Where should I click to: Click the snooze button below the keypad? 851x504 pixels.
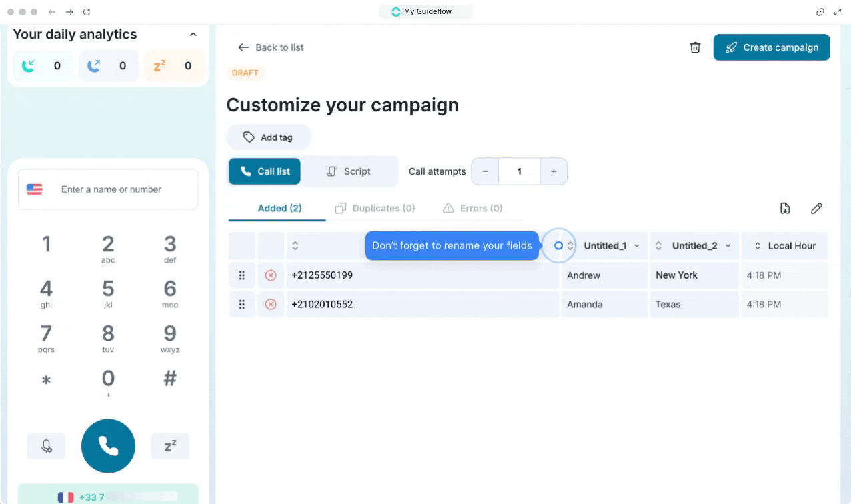tap(170, 446)
